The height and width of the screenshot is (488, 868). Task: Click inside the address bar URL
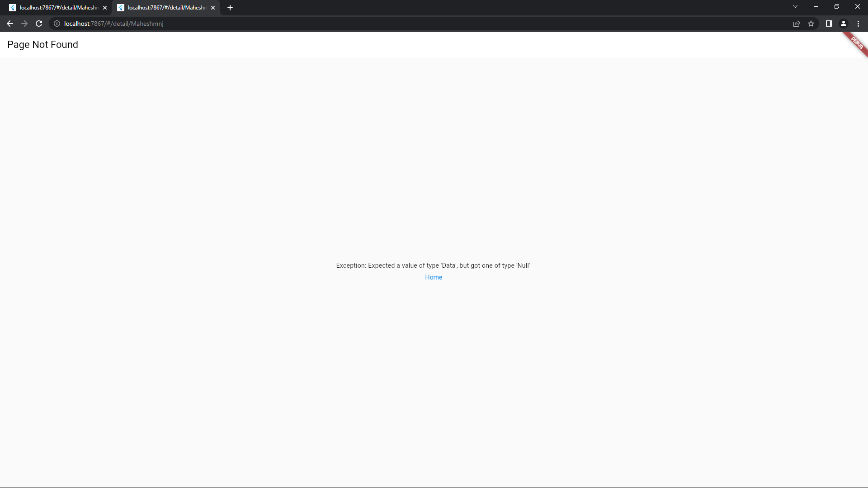pyautogui.click(x=113, y=24)
